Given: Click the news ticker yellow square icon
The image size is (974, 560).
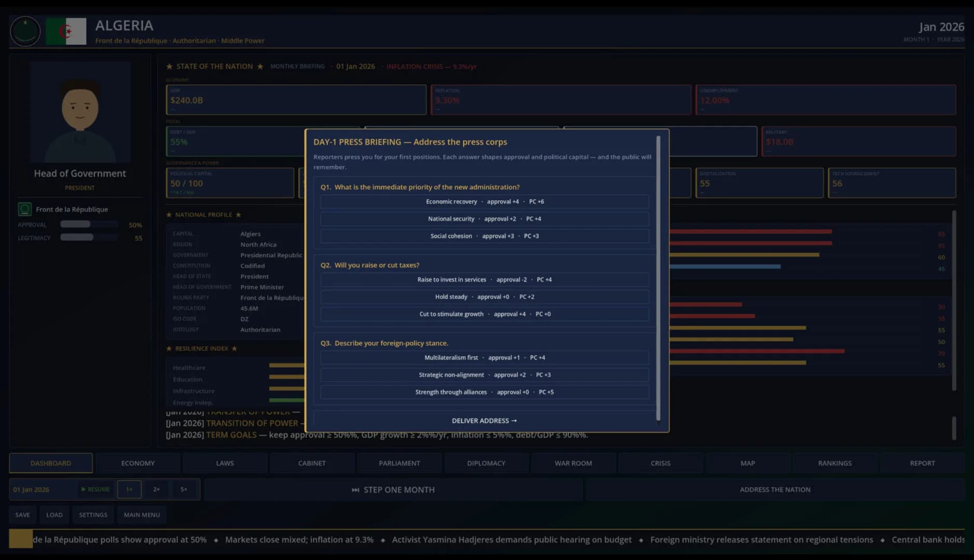Looking at the screenshot, I should coord(21,539).
